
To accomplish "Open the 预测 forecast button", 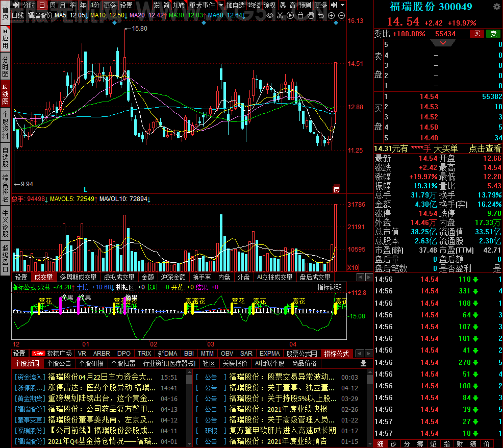I will 305,5.
